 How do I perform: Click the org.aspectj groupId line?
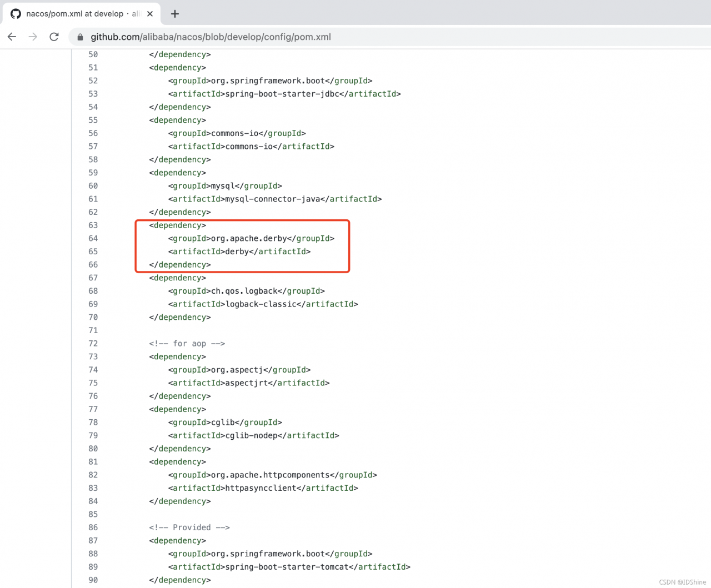(239, 370)
